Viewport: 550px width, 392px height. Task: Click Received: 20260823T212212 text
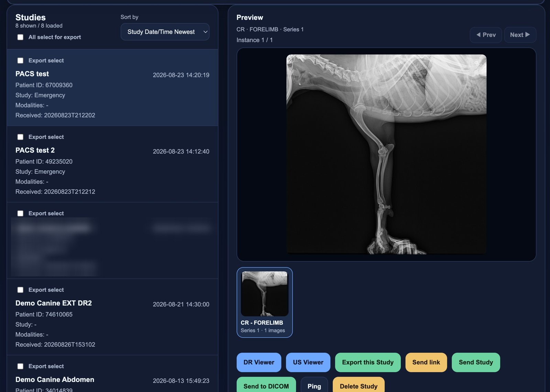click(x=55, y=192)
